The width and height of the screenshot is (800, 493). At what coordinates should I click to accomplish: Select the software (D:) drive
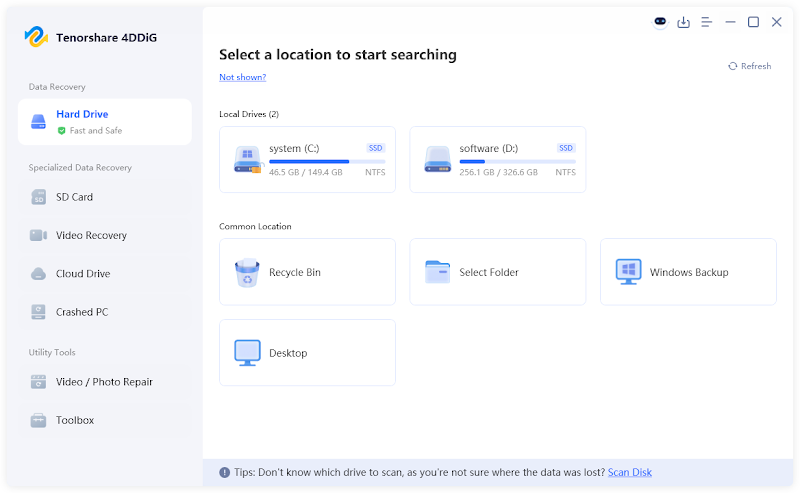(497, 159)
